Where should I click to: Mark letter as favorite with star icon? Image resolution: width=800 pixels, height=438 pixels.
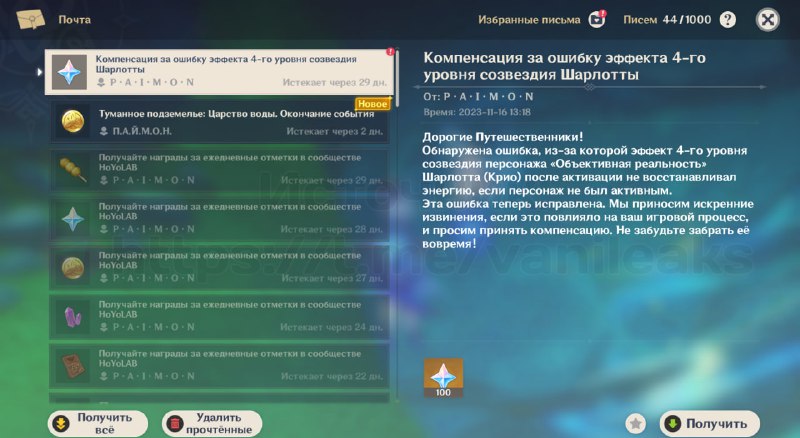pos(636,423)
